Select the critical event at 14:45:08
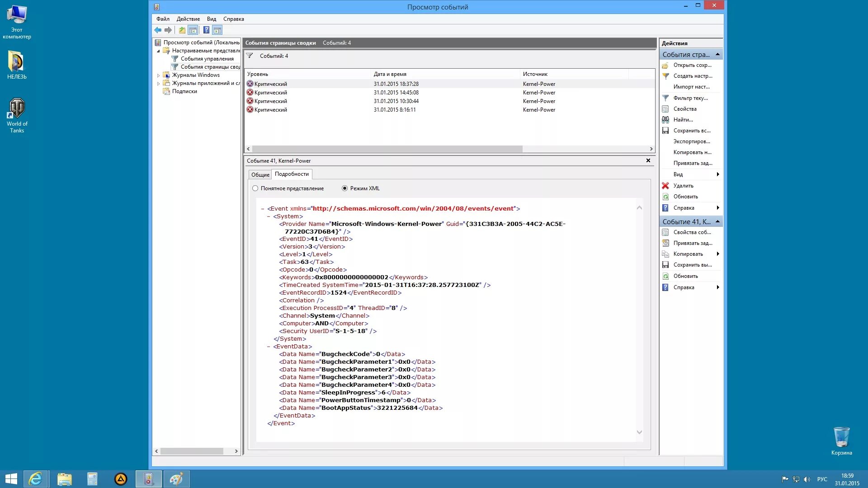The height and width of the screenshot is (488, 868). (x=396, y=93)
